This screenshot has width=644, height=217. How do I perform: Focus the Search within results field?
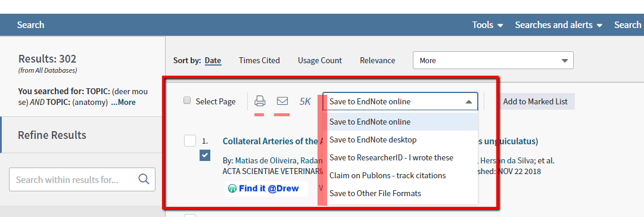point(82,179)
